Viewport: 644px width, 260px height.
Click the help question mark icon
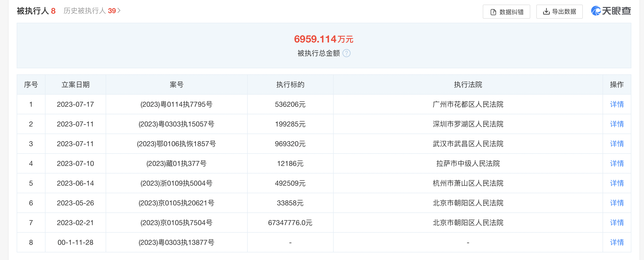tap(346, 53)
